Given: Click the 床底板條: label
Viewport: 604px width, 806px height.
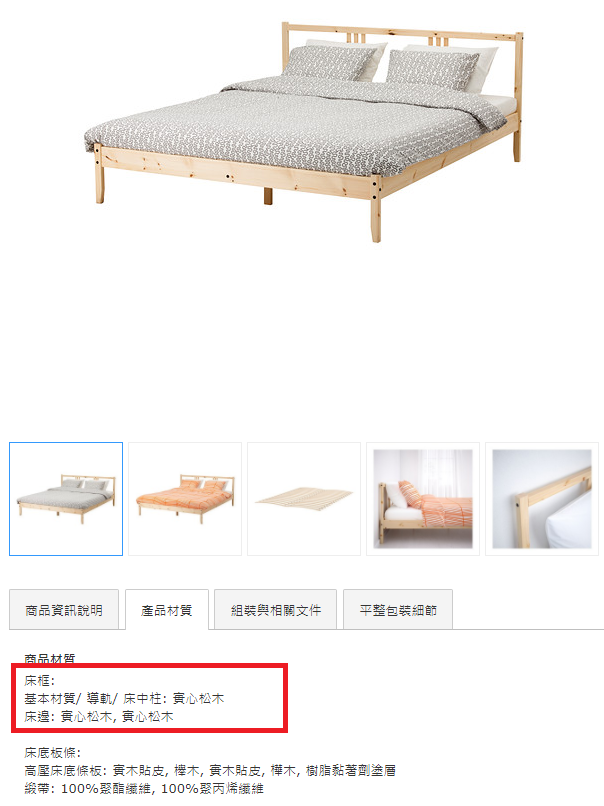Looking at the screenshot, I should click(52, 753).
